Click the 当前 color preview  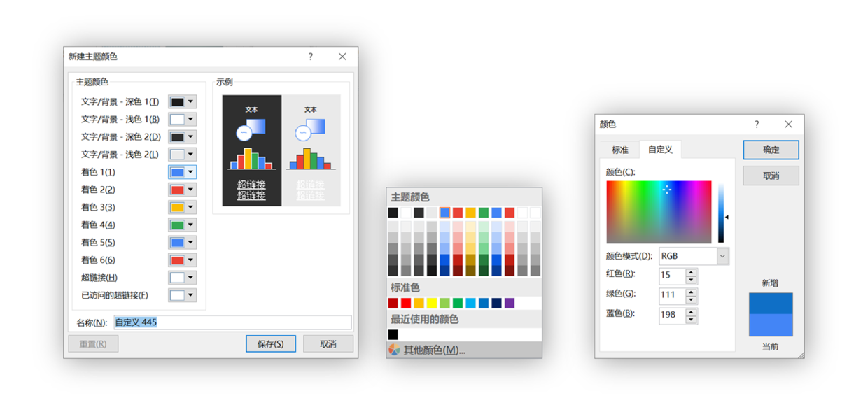point(771,325)
